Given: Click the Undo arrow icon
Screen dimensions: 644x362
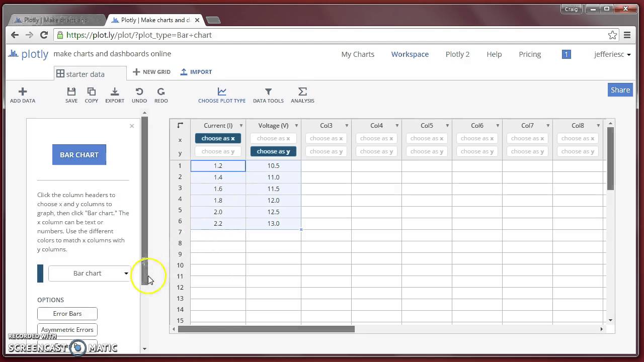Looking at the screenshot, I should [x=139, y=92].
